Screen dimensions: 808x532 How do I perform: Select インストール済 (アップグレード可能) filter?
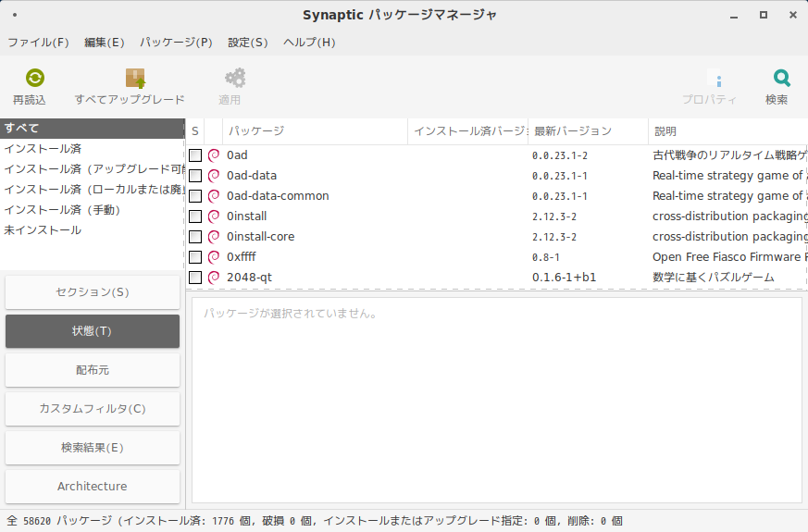(x=93, y=169)
